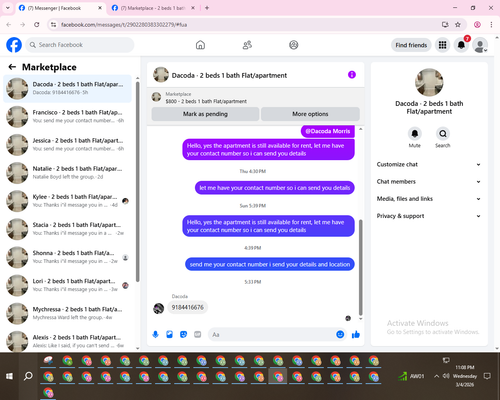Click the chat messages scrollbar
This screenshot has width=500, height=400.
[360, 267]
